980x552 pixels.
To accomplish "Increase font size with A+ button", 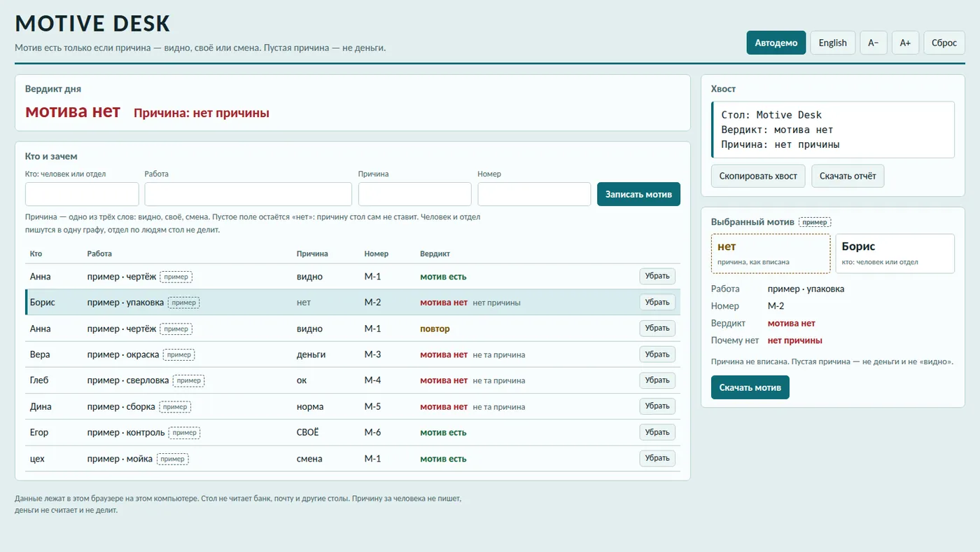I will tap(905, 43).
